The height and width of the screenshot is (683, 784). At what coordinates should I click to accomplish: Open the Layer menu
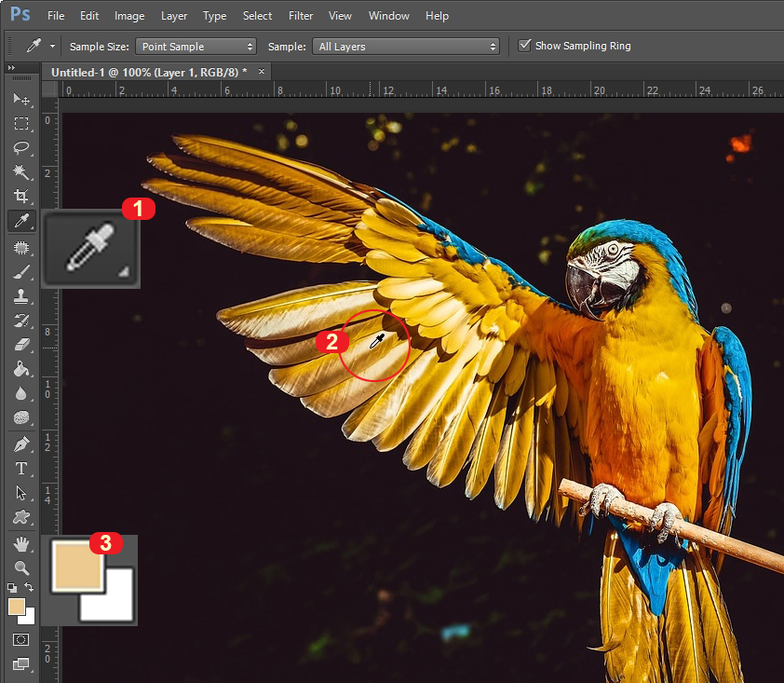click(x=174, y=16)
